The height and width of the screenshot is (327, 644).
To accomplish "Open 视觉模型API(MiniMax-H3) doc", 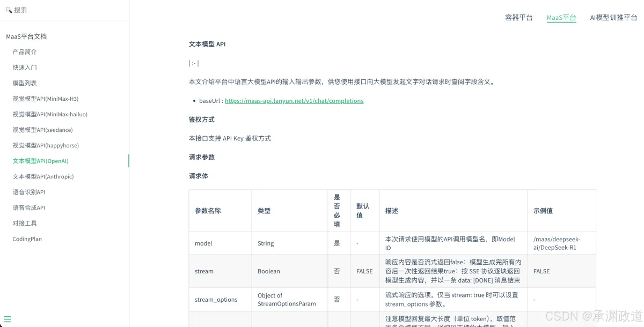I will (x=46, y=99).
